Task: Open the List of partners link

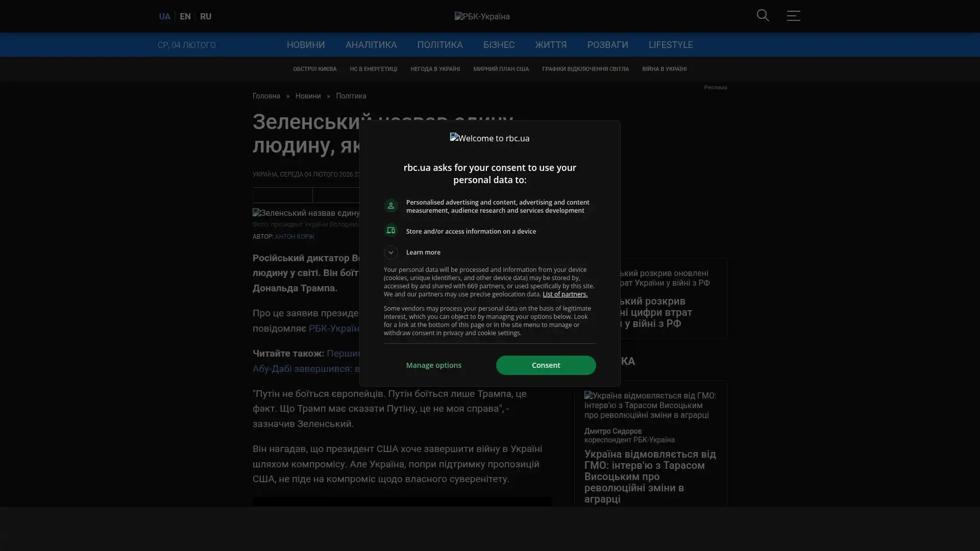Action: point(565,294)
